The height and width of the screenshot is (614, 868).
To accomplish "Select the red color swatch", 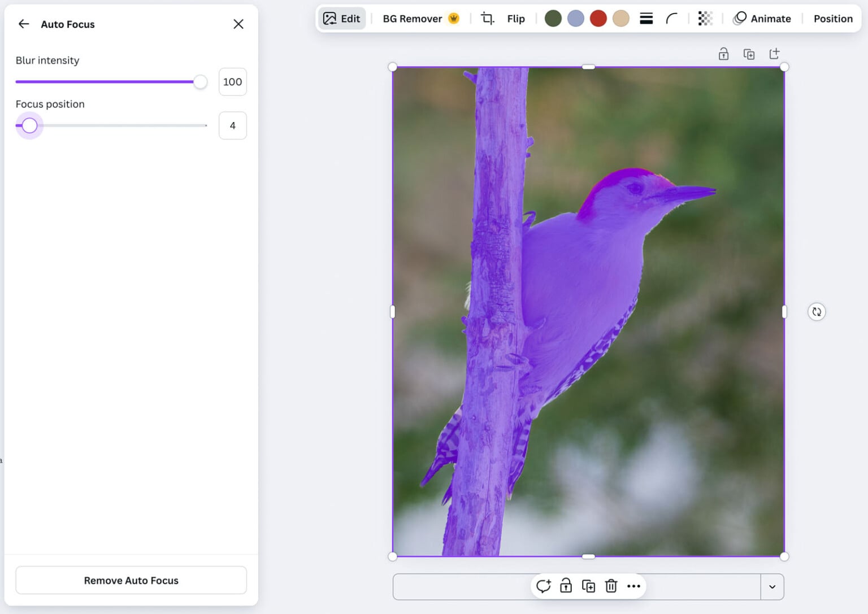I will pyautogui.click(x=598, y=18).
